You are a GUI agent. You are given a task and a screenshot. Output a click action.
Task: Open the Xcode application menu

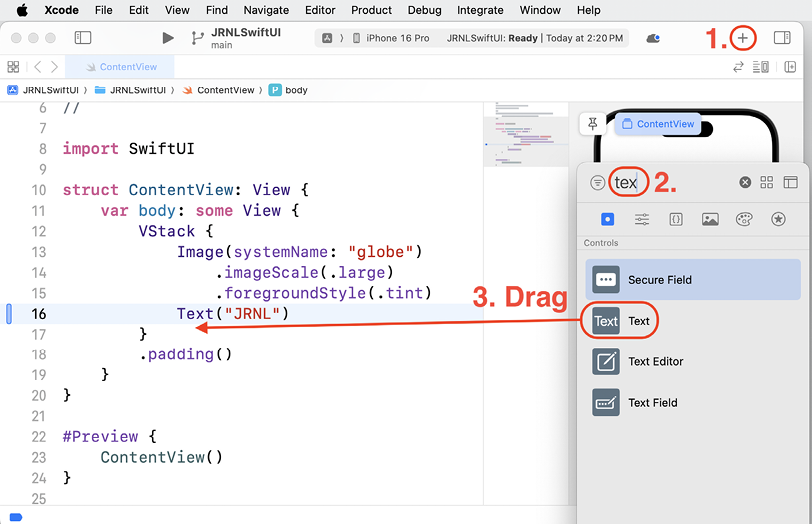(x=62, y=10)
